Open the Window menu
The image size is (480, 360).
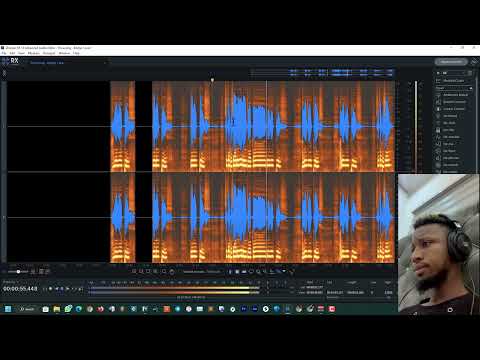64,53
